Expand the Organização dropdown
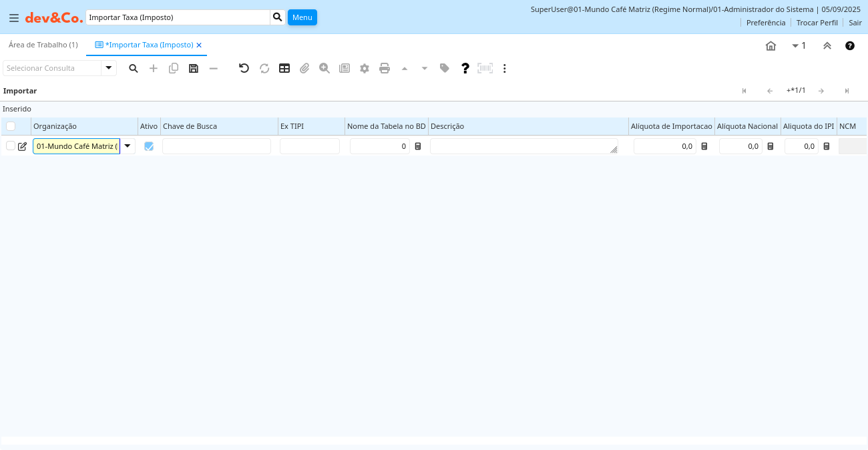Image resolution: width=868 pixels, height=450 pixels. click(128, 146)
